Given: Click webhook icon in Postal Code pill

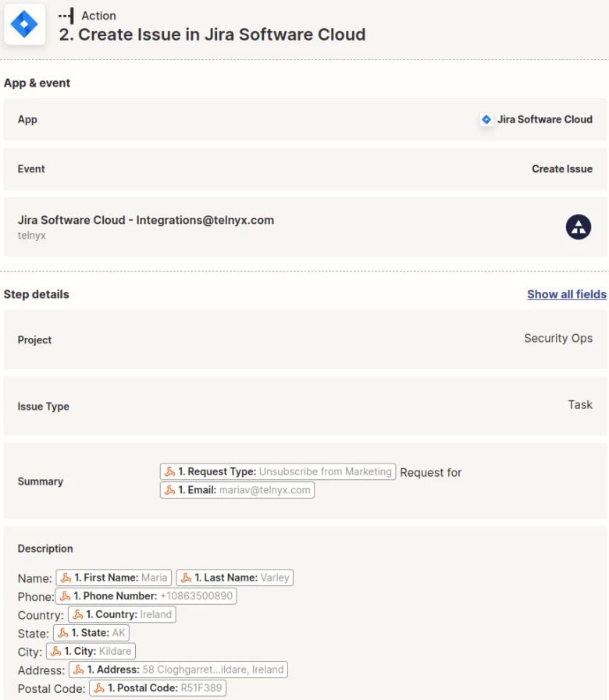Looking at the screenshot, I should 99,688.
